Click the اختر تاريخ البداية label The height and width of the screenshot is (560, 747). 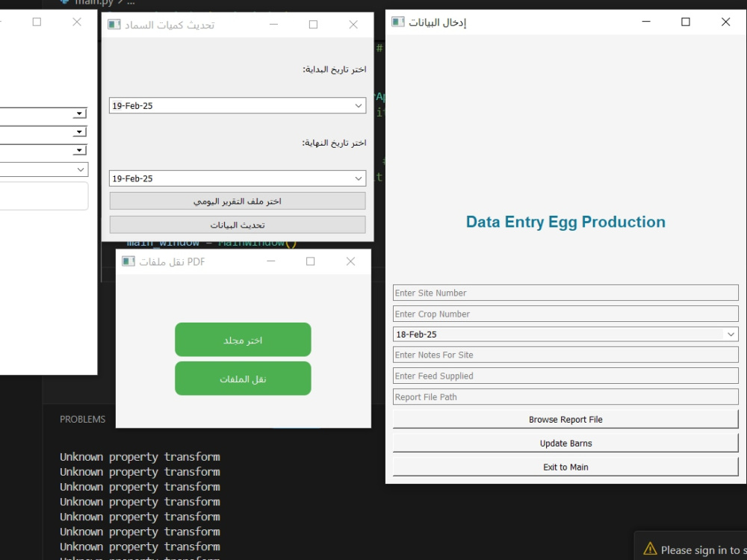click(x=335, y=69)
